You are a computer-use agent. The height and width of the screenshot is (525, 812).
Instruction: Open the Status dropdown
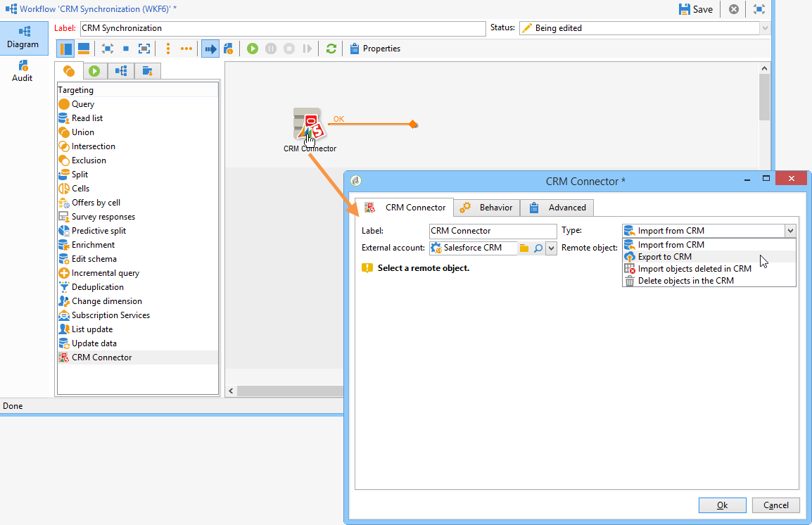tap(765, 28)
